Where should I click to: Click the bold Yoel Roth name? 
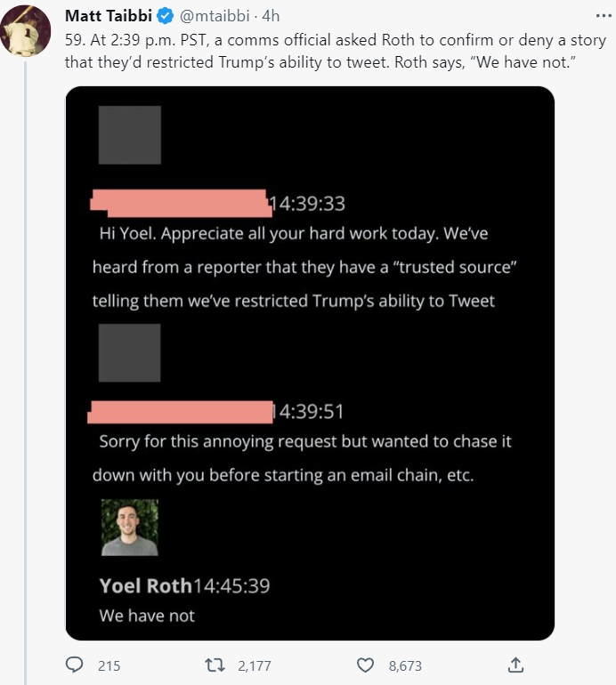click(x=145, y=584)
